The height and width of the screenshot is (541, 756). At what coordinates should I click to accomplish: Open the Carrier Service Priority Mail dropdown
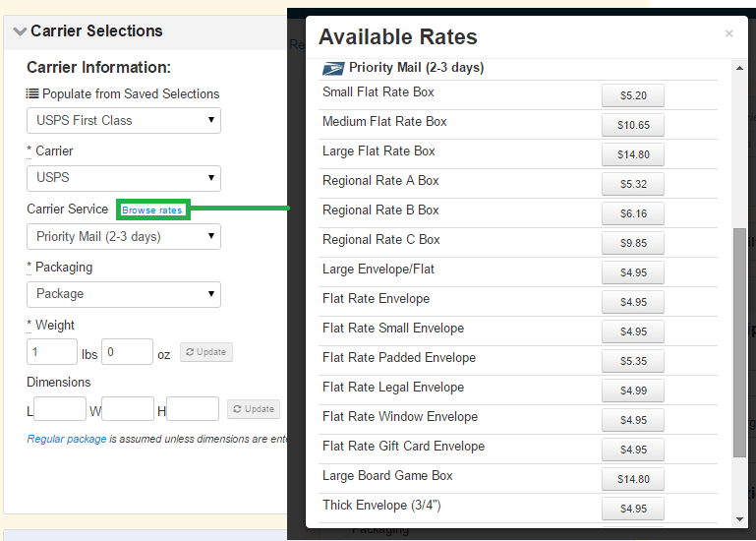(123, 237)
